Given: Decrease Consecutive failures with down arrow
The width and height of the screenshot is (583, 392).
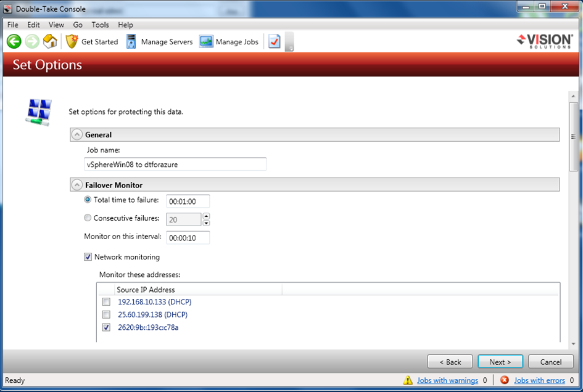Looking at the screenshot, I should (206, 223).
